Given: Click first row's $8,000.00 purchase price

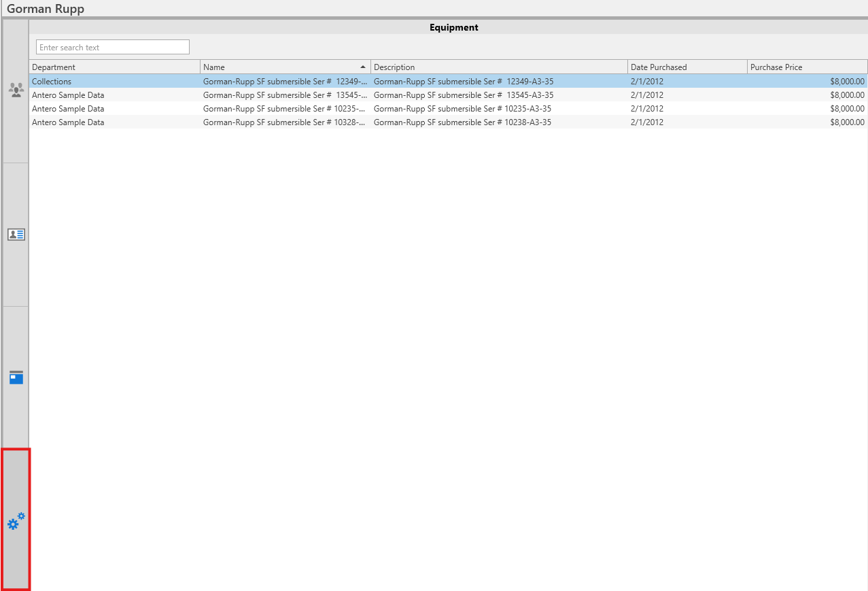Looking at the screenshot, I should tap(846, 82).
